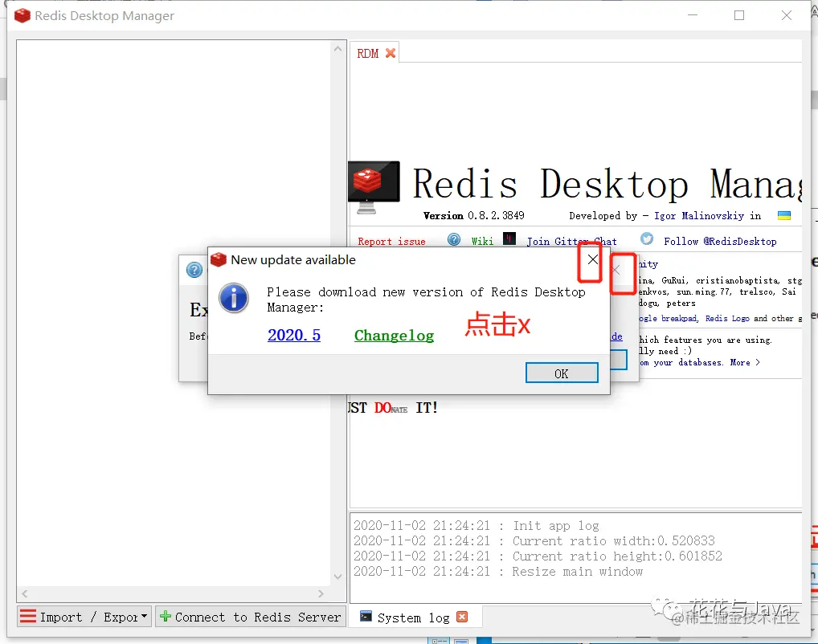This screenshot has width=818, height=644.
Task: Close the System log tab
Action: 462,617
